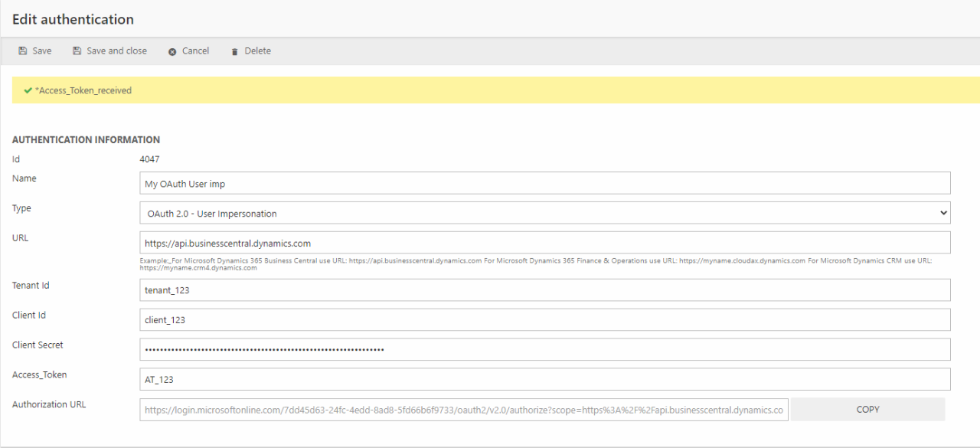Click the Access_Token field showing AT_123
The width and height of the screenshot is (980, 448).
coord(544,379)
